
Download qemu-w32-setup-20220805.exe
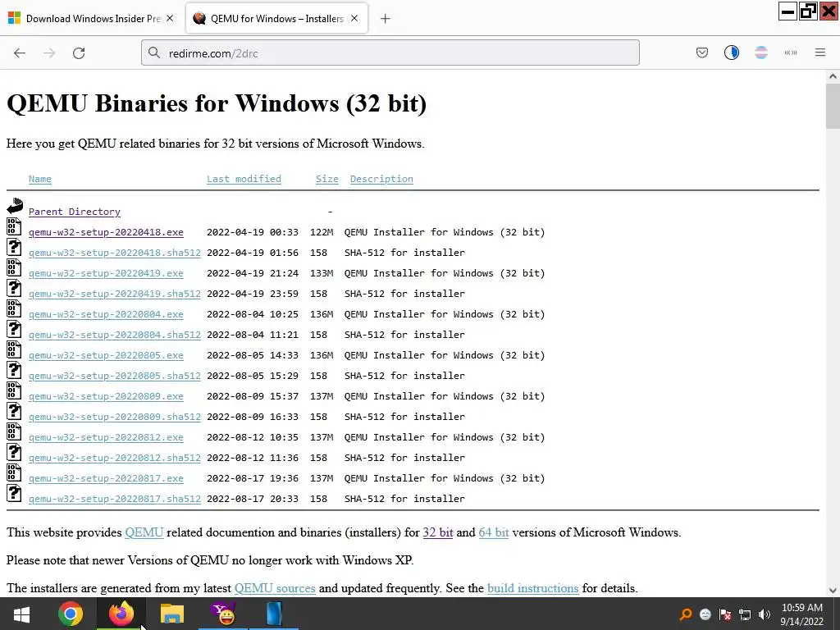tap(106, 356)
